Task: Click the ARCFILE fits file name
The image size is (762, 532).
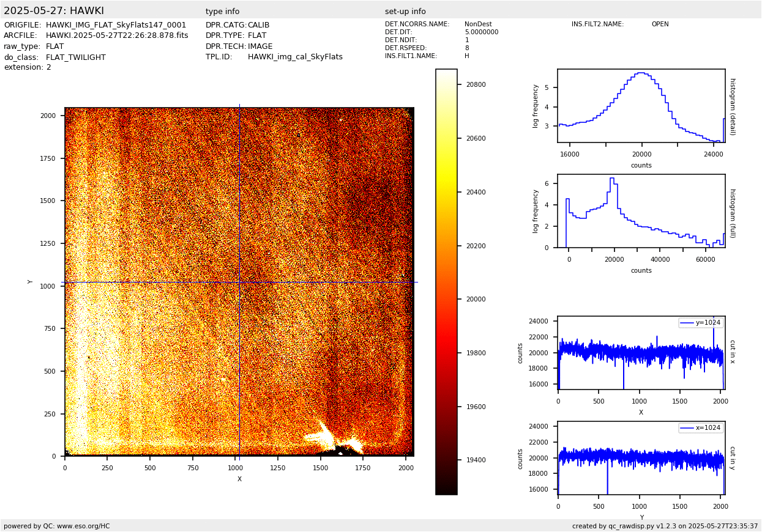Action: coord(117,35)
